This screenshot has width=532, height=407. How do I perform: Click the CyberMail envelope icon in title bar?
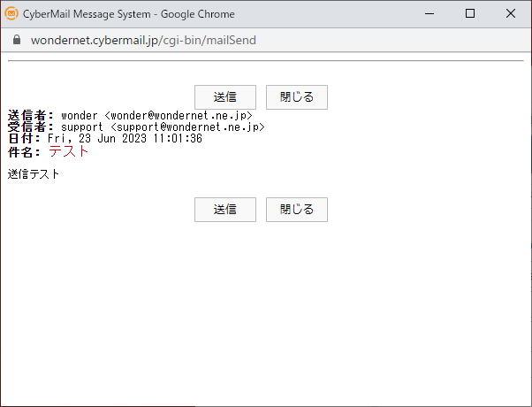[11, 13]
